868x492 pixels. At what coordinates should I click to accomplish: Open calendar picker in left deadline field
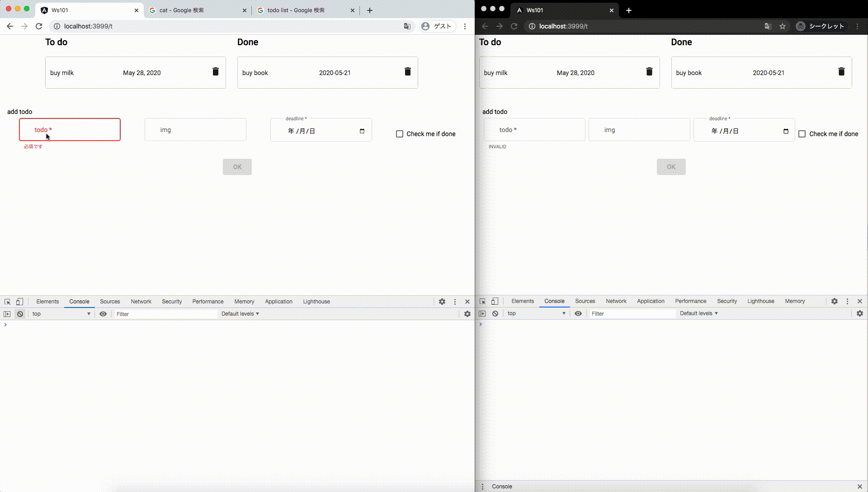coord(362,131)
